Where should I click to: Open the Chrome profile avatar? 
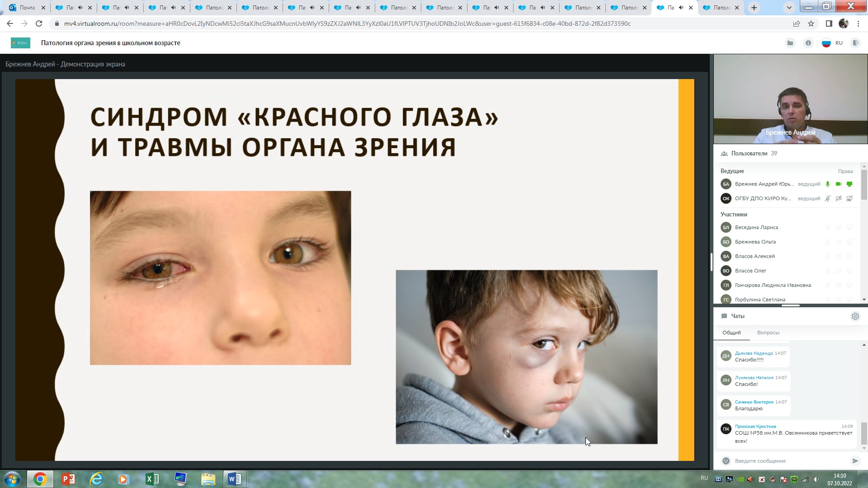[844, 23]
